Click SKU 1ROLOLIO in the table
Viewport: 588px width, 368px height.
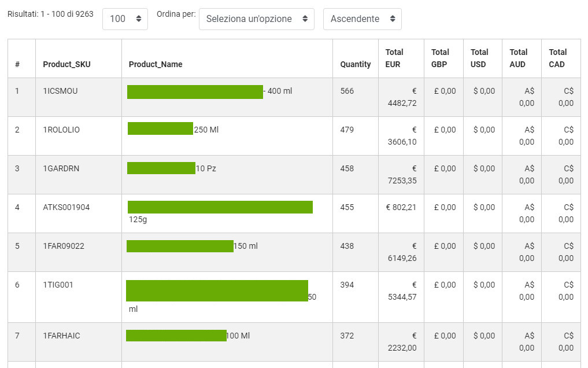tap(61, 130)
